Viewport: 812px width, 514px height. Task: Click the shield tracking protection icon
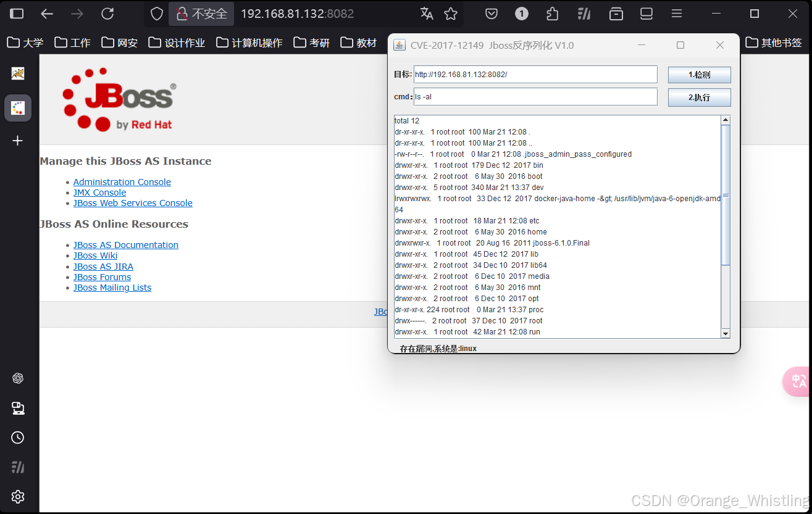click(157, 14)
